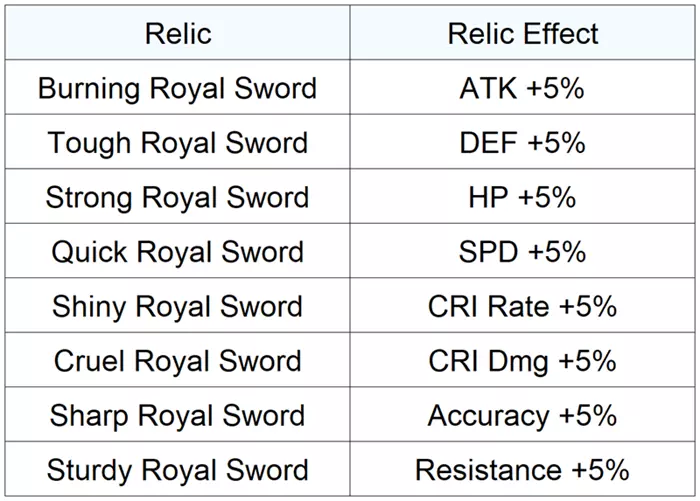
Task: Click the CRI Rate +5% cell
Action: click(522, 306)
